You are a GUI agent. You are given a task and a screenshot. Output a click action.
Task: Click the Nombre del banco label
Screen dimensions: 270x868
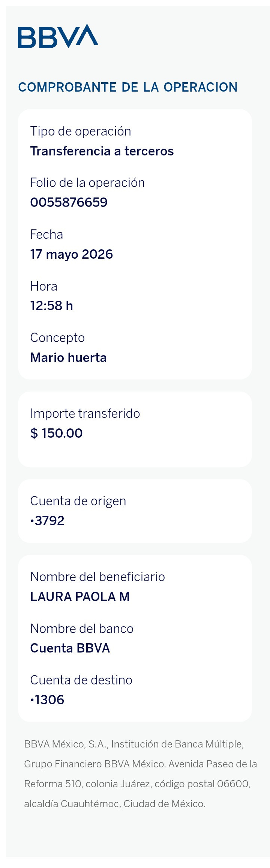pos(82,628)
